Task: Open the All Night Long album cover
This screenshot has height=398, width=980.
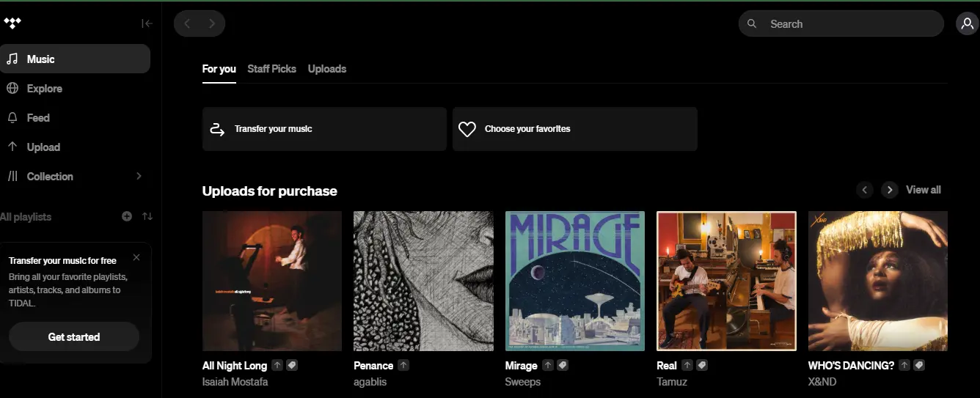Action: 272,281
